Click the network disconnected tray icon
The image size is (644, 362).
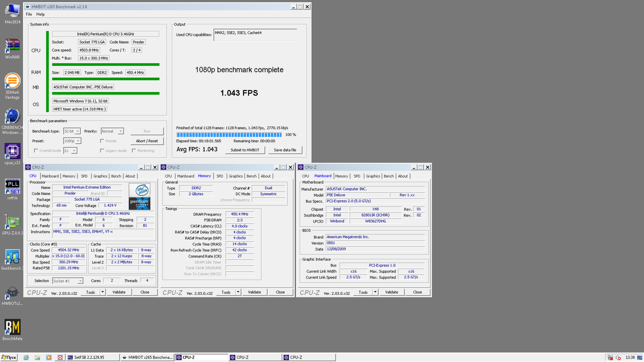[610, 358]
